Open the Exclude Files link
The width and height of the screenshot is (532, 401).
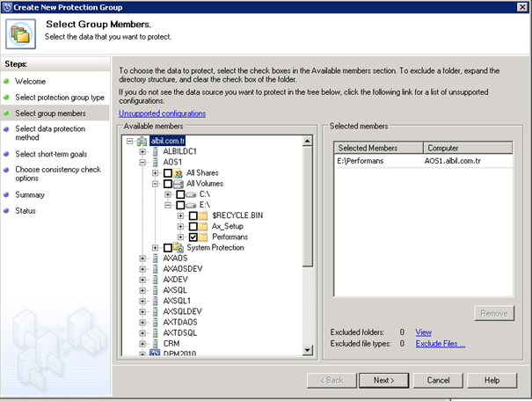pyautogui.click(x=441, y=344)
